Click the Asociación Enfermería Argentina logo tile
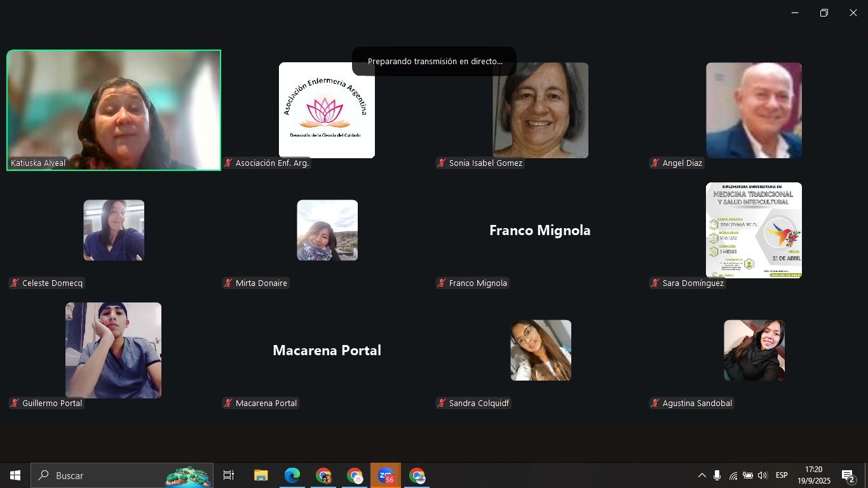This screenshot has width=868, height=488. 327,110
